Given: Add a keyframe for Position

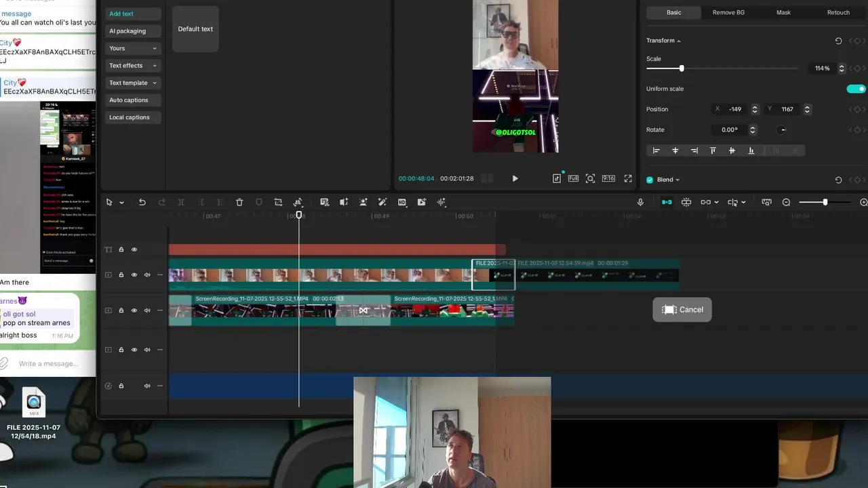Looking at the screenshot, I should 857,109.
